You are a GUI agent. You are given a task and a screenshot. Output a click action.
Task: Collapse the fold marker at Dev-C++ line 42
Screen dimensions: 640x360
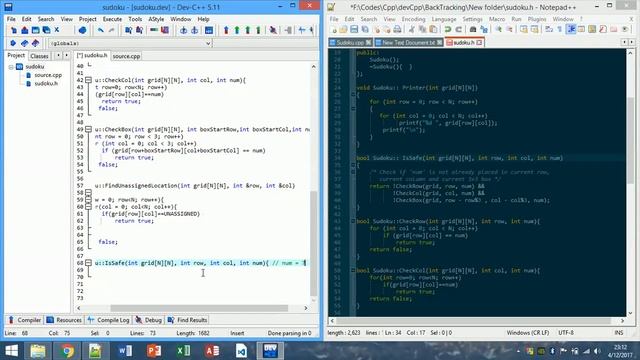pos(88,80)
